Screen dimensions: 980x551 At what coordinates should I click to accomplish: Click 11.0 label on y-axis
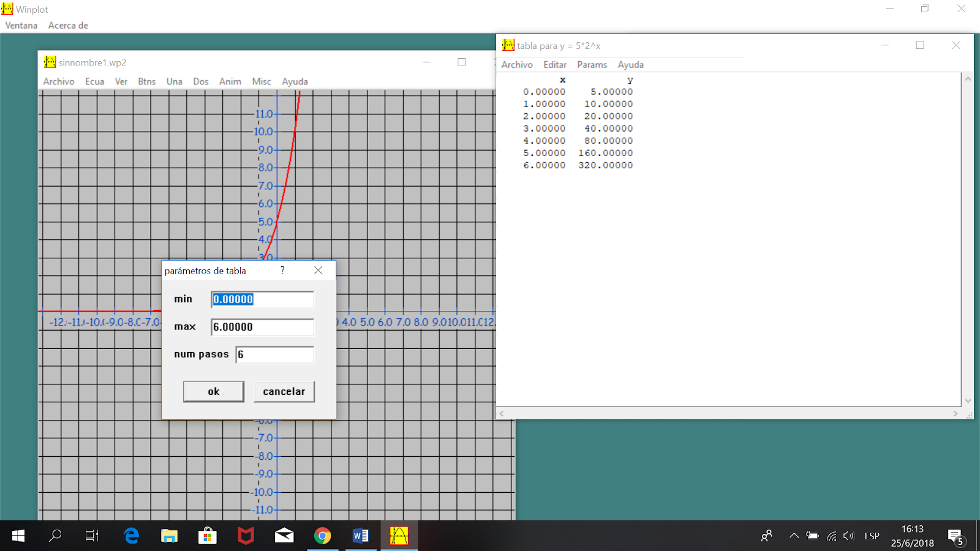click(265, 114)
